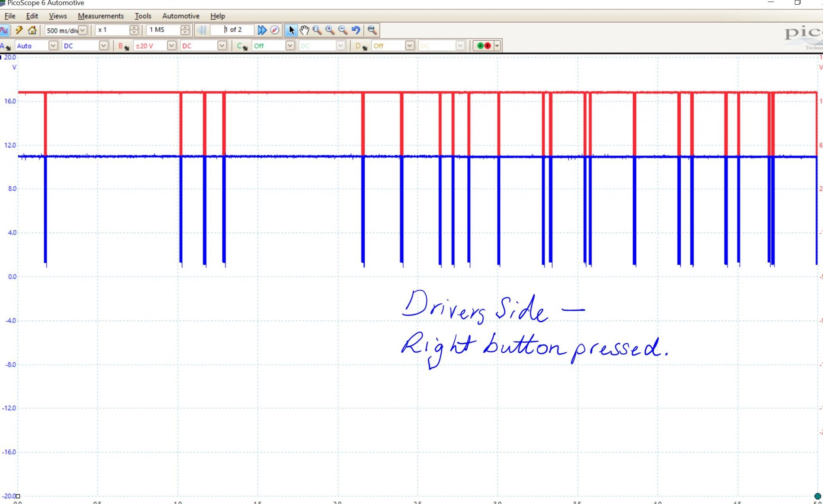
Task: Click the green and red A B channel button
Action: (484, 46)
